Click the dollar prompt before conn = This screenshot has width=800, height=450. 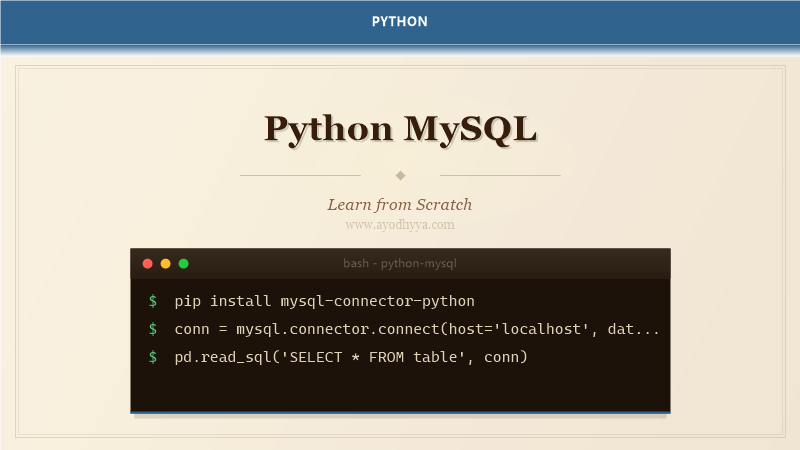click(x=153, y=329)
